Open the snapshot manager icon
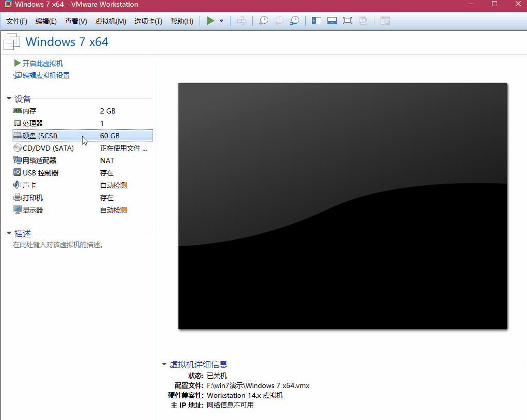The height and width of the screenshot is (420, 527). pyautogui.click(x=295, y=21)
